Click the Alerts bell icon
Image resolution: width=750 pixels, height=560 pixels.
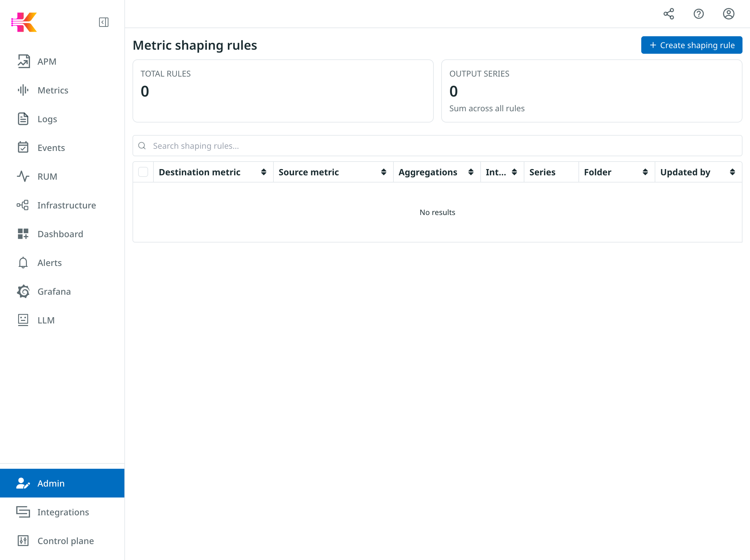coord(23,263)
